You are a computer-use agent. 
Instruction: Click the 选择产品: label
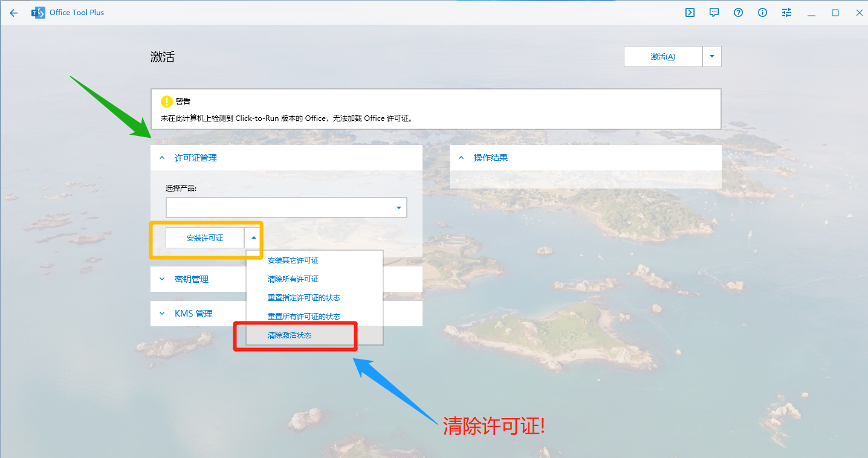(x=181, y=188)
